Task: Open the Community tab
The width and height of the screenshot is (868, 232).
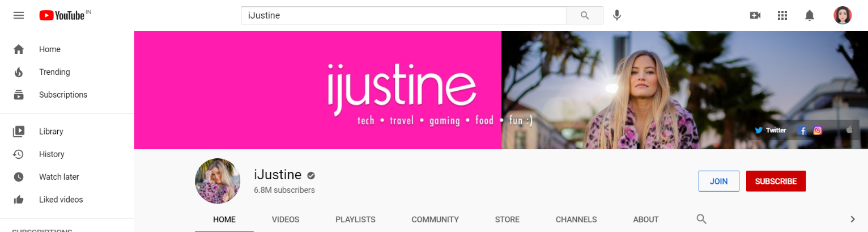Action: point(435,220)
